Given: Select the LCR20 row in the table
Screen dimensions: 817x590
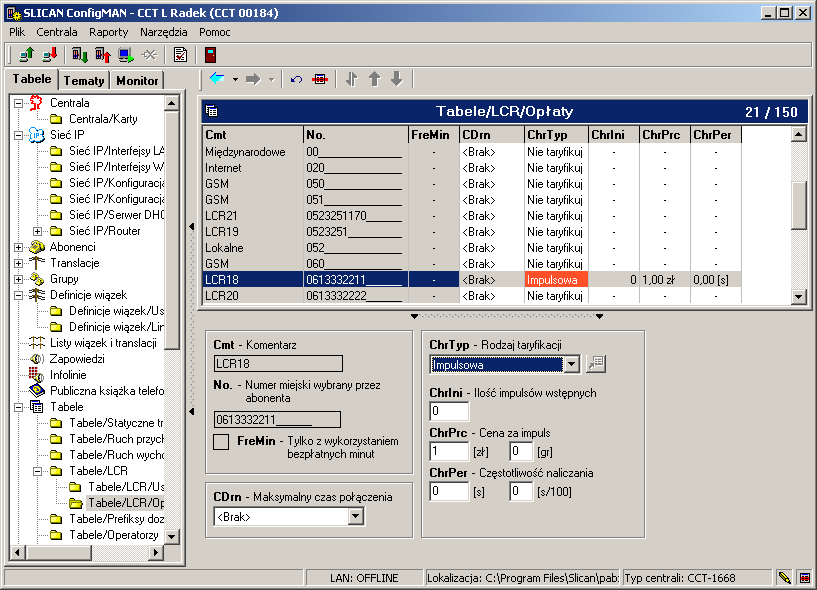Looking at the screenshot, I should [471, 296].
